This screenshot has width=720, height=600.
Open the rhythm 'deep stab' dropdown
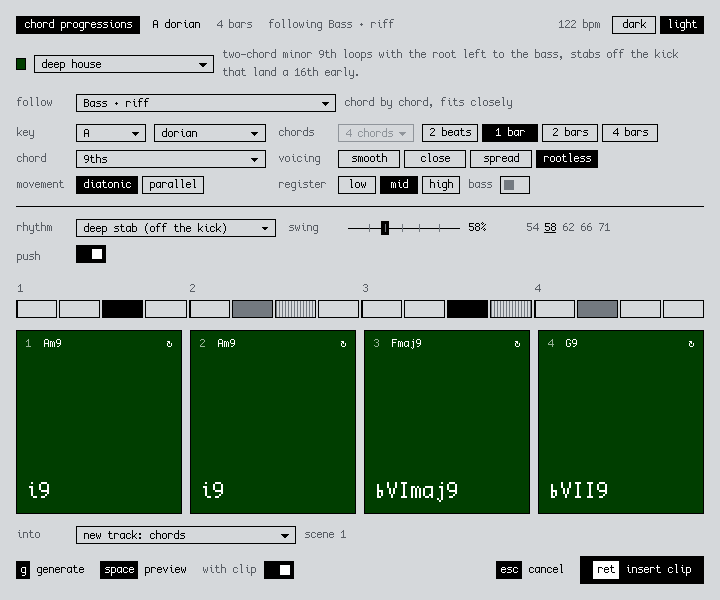[176, 228]
